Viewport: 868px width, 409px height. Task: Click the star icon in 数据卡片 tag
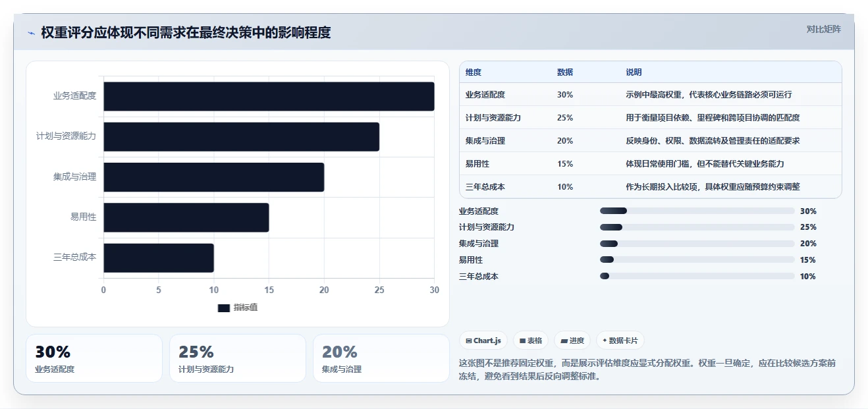(x=605, y=341)
